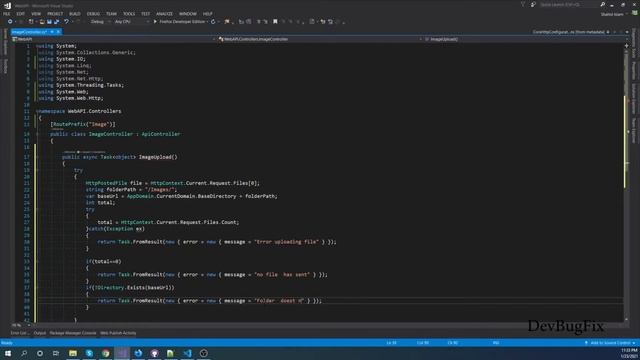The image size is (640, 360).
Task: Click the Undo toolbar icon
Action: [67, 22]
